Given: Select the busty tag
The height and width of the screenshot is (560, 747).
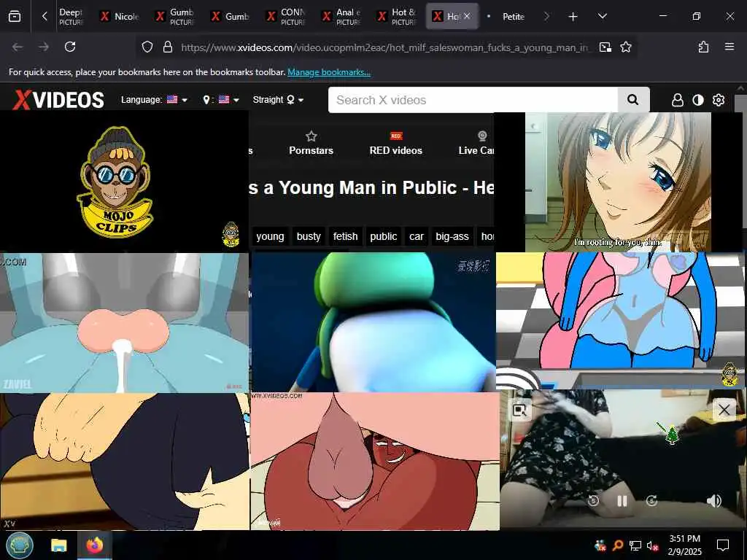Looking at the screenshot, I should (x=309, y=237).
